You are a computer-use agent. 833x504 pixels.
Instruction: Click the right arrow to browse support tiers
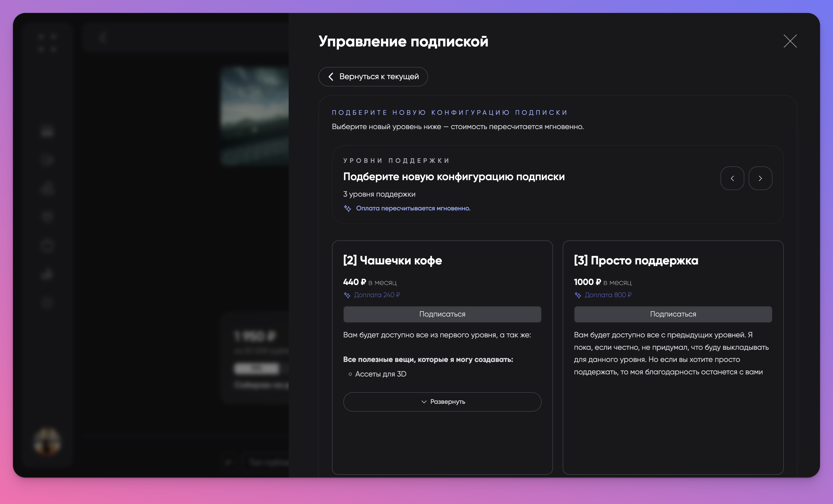tap(761, 178)
